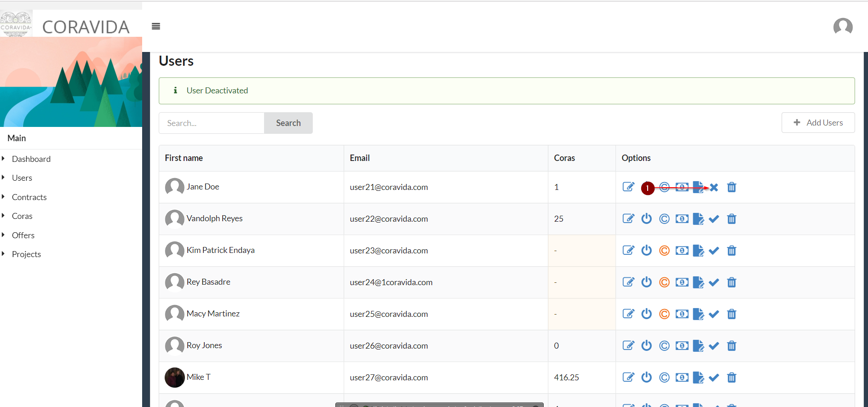Click the money bill icon for Macy Martinez
The width and height of the screenshot is (868, 407).
click(x=682, y=314)
